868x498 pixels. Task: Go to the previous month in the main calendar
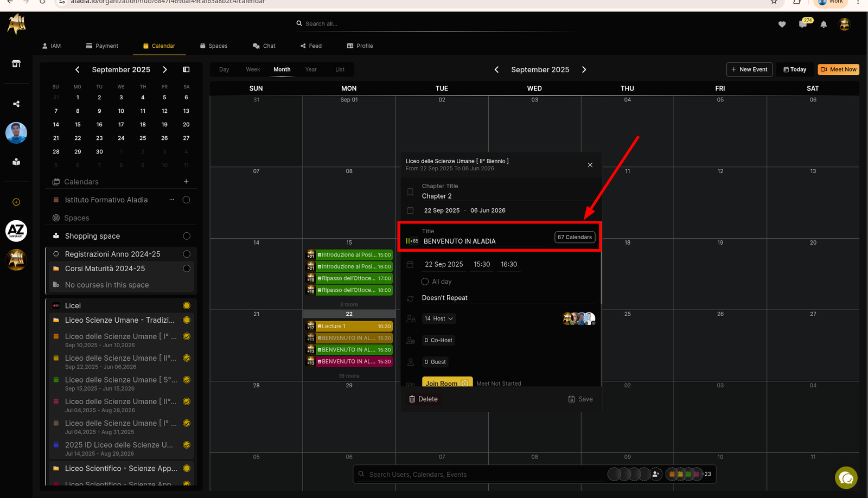(x=496, y=69)
